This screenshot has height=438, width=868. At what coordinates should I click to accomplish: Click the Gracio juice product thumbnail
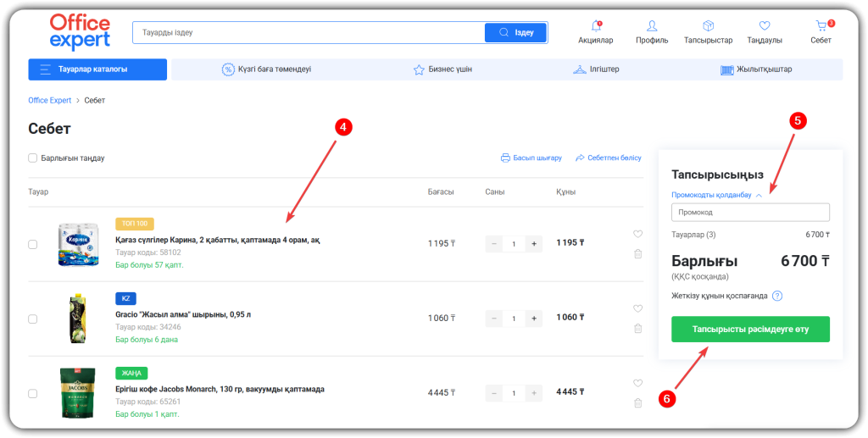[77, 319]
